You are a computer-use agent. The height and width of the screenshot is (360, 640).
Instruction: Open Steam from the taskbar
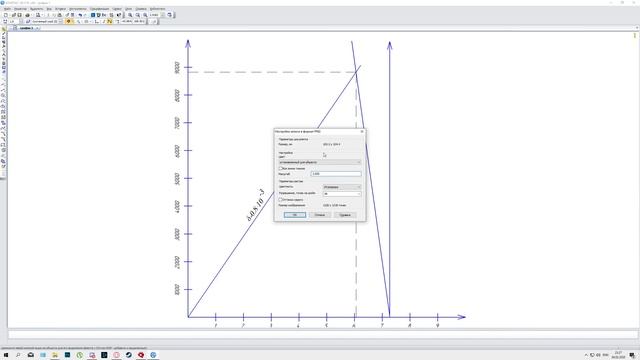pyautogui.click(x=129, y=355)
